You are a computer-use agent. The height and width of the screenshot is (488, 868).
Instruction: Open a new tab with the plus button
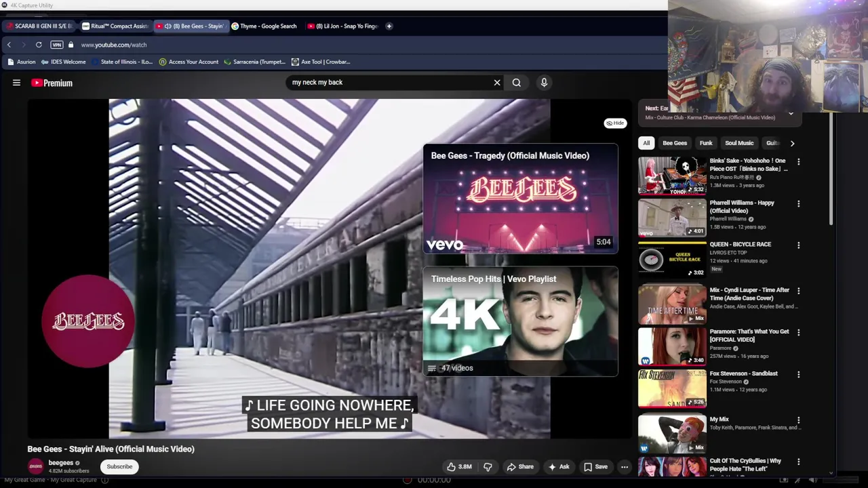point(389,26)
